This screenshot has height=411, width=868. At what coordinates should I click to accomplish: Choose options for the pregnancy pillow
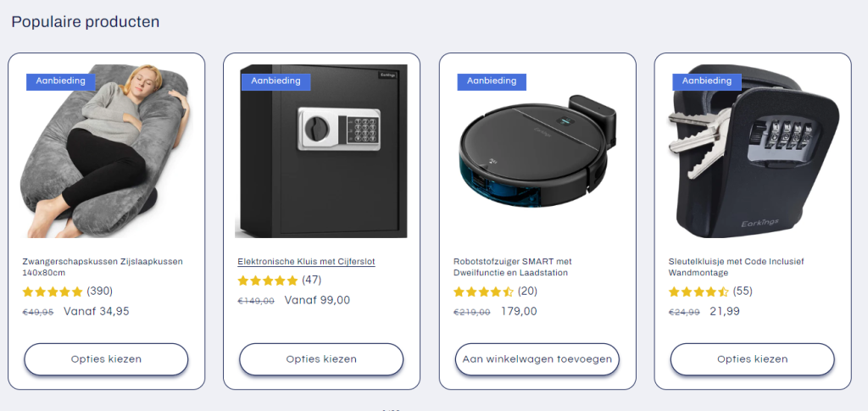click(106, 359)
